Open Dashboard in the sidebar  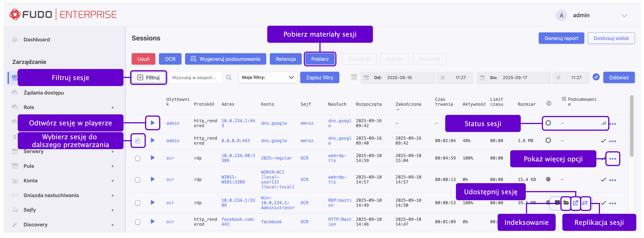(36, 40)
